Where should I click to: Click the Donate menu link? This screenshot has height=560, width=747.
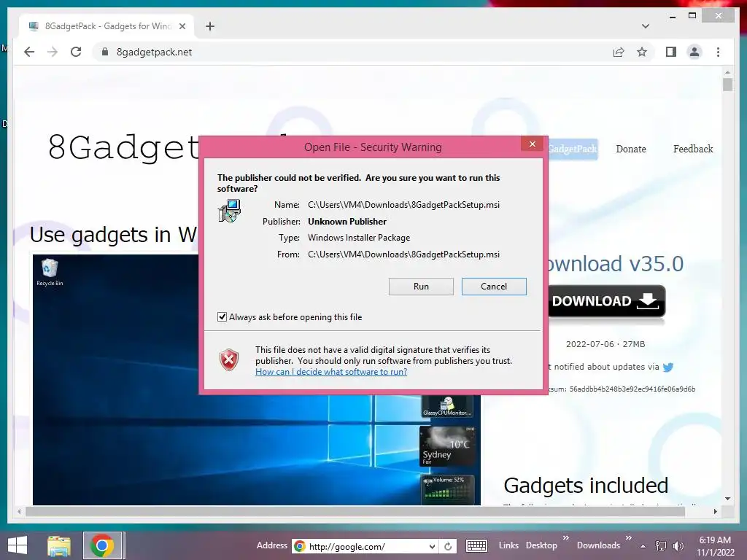(631, 149)
